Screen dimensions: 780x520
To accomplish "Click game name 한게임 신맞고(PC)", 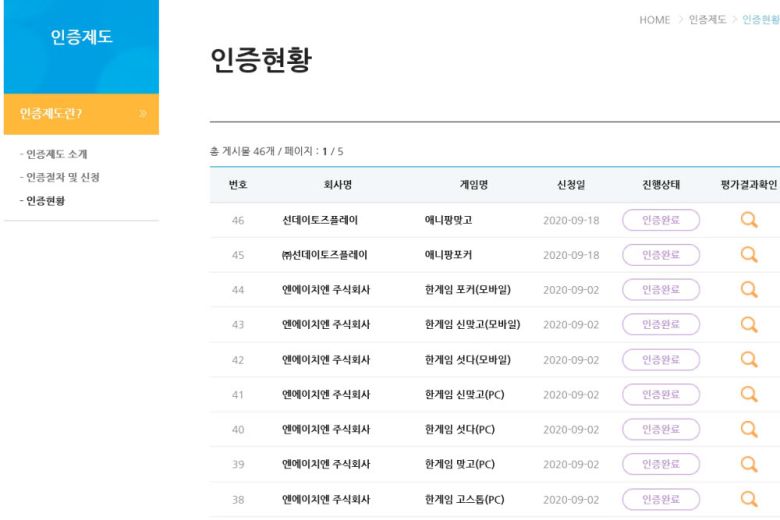I will click(465, 395).
